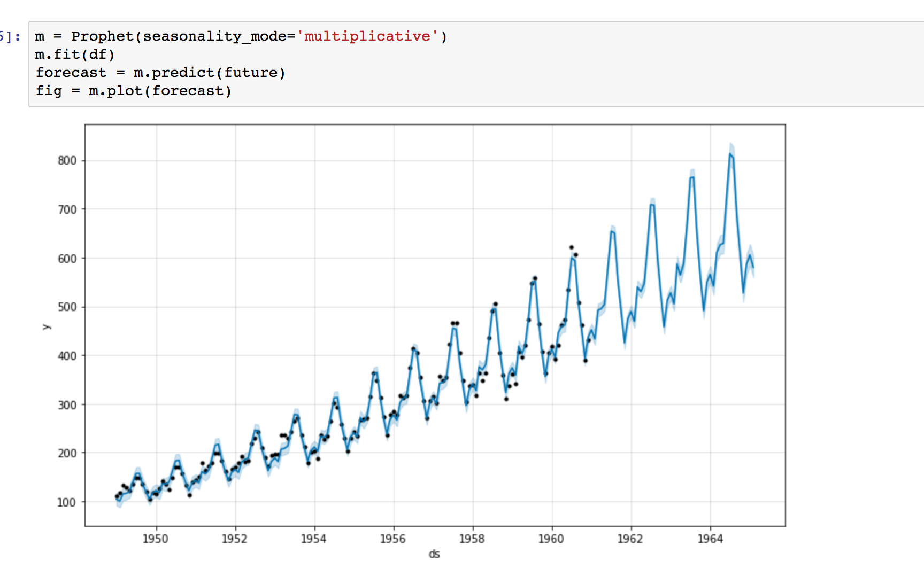This screenshot has height=576, width=924.
Task: Click the 500 y-axis tick label
Action: pos(67,307)
